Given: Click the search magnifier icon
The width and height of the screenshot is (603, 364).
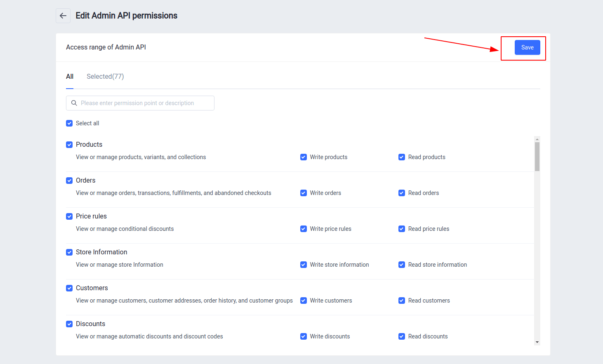Looking at the screenshot, I should [x=74, y=103].
